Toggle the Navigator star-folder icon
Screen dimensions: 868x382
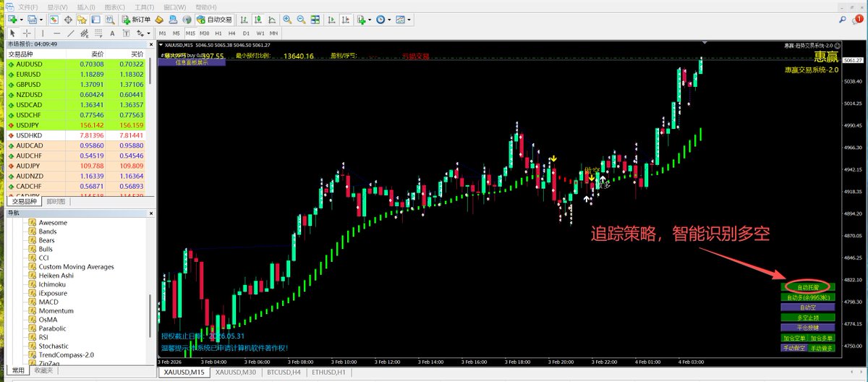82,20
